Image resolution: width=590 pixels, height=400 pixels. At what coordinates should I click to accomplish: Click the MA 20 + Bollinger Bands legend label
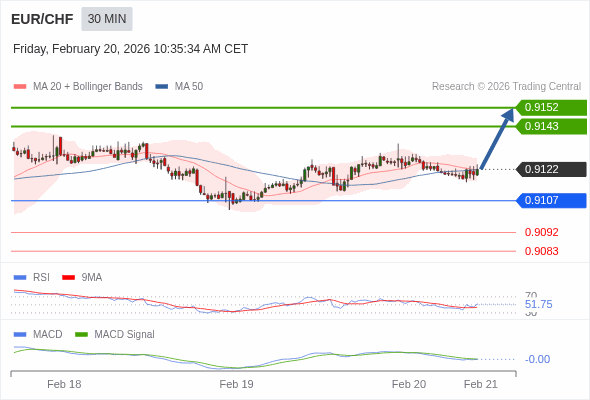88,87
